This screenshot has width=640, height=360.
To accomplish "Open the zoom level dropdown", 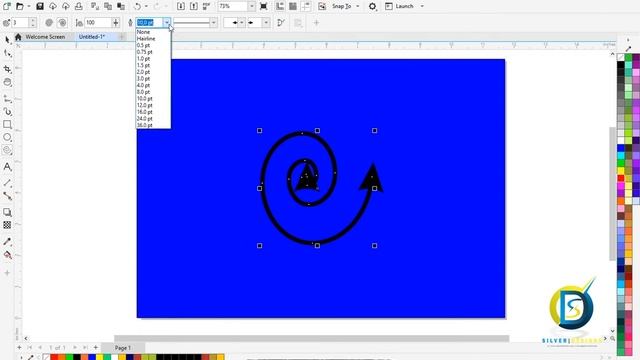I will (251, 6).
